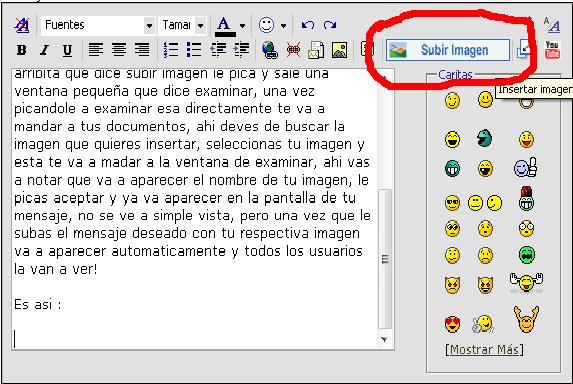Click the remove text formatting icon
This screenshot has width=573, height=384.
(x=22, y=25)
